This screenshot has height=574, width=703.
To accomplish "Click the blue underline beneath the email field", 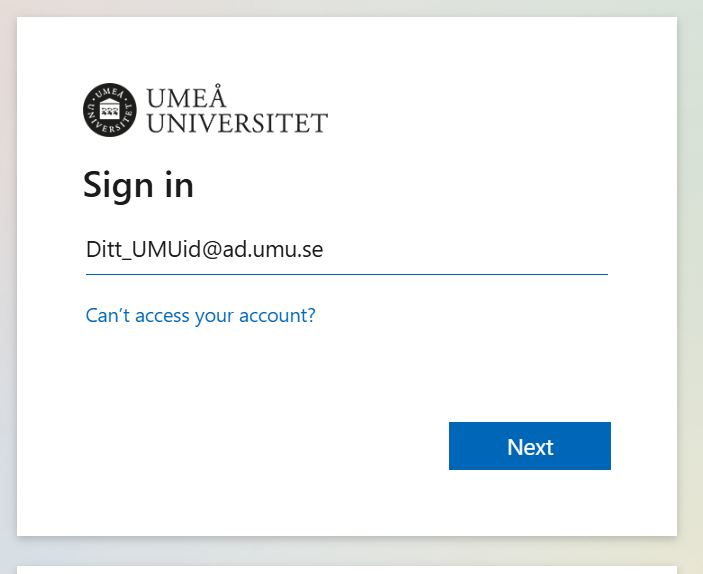I will coord(346,273).
